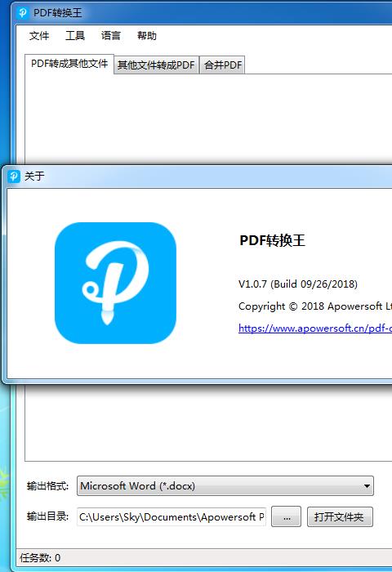Screen dimensions: 392x572
Task: Click the 关于 dialog title bar
Action: coord(197,177)
